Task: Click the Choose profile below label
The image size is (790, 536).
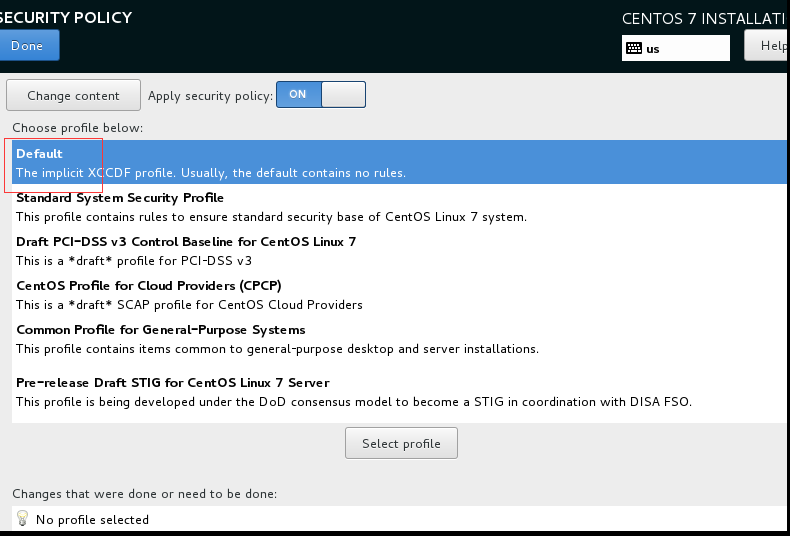Action: coord(78,128)
